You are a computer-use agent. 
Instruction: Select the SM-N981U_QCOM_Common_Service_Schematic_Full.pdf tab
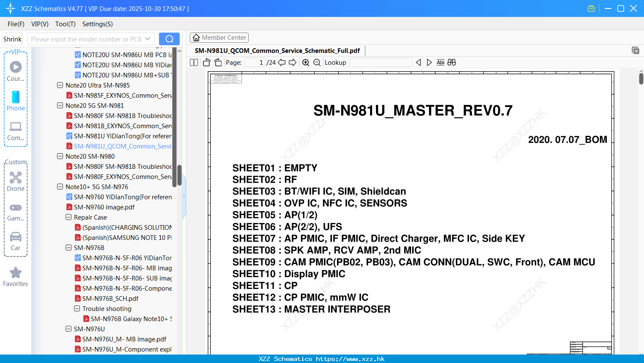pos(277,51)
